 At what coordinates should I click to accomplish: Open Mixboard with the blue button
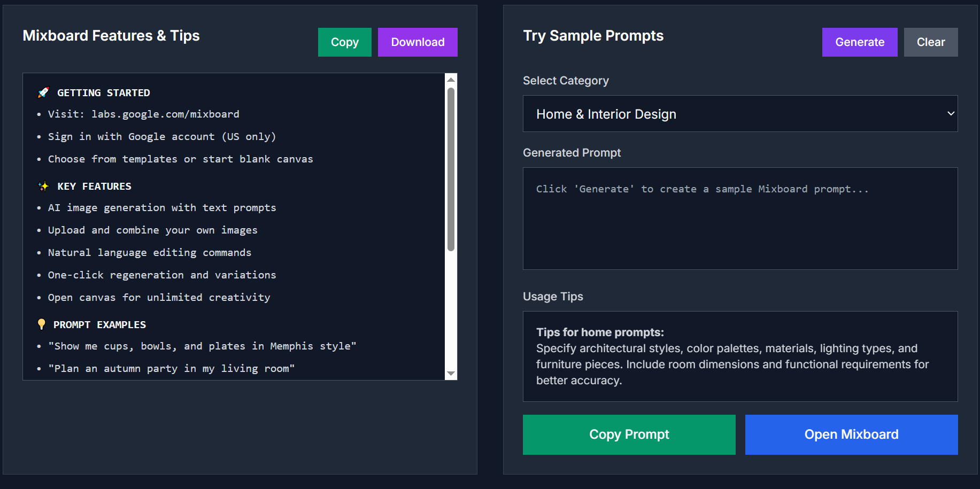tap(851, 434)
